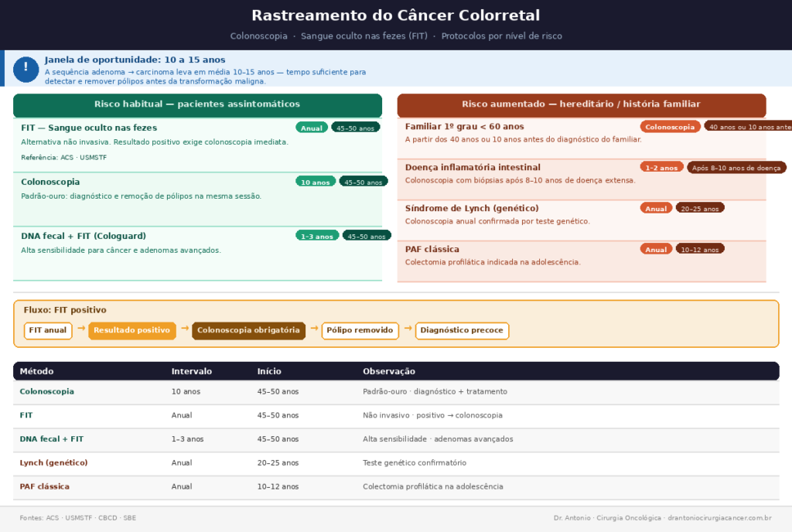Click the '10-12 anos' badge in the PAF card
792x532 pixels.
pos(700,249)
